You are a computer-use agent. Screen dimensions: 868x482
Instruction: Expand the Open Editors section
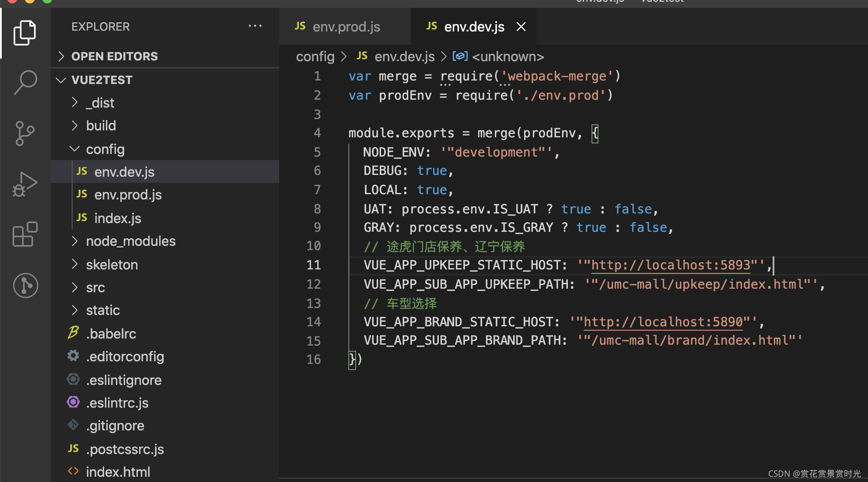coord(61,56)
